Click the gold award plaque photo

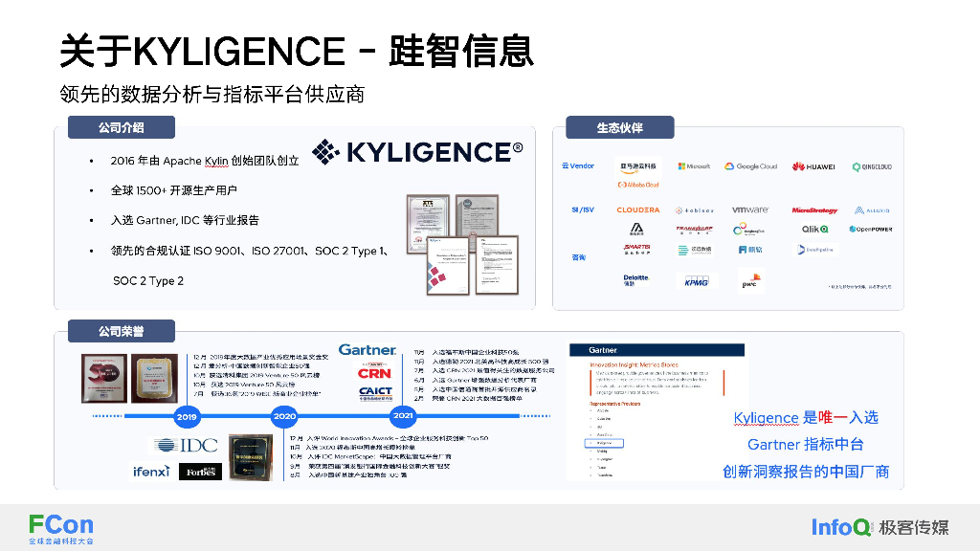tap(154, 378)
